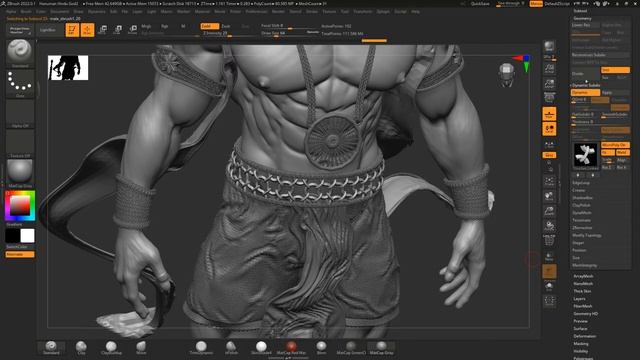Click the Xpose icon on right shelf
The height and width of the screenshot is (360, 640).
click(549, 301)
